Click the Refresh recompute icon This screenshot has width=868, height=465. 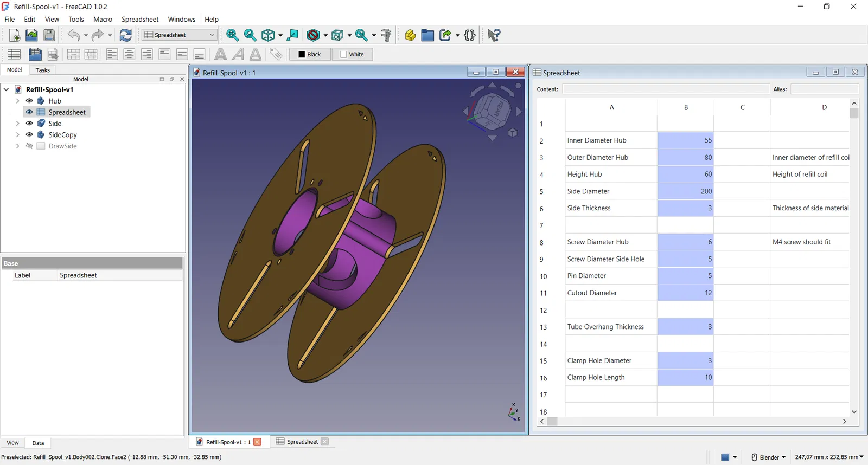(125, 35)
